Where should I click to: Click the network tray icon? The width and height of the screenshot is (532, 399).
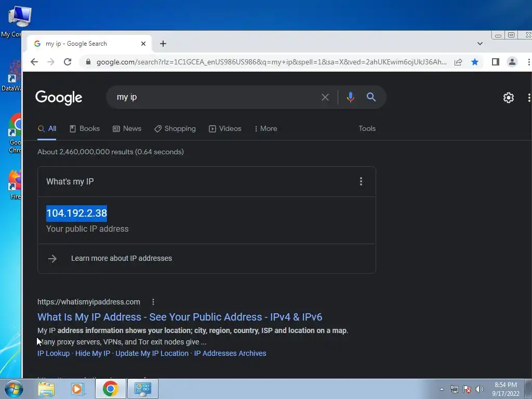(x=454, y=389)
